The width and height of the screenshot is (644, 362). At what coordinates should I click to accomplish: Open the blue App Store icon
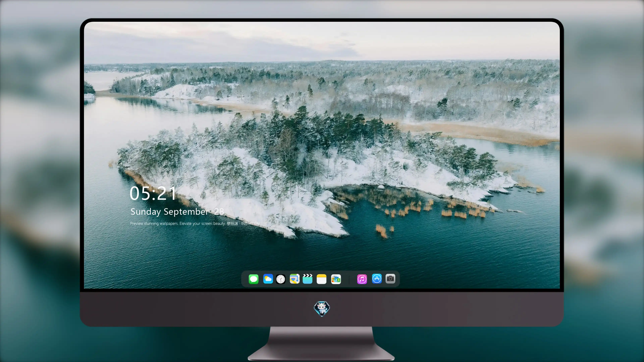377,279
